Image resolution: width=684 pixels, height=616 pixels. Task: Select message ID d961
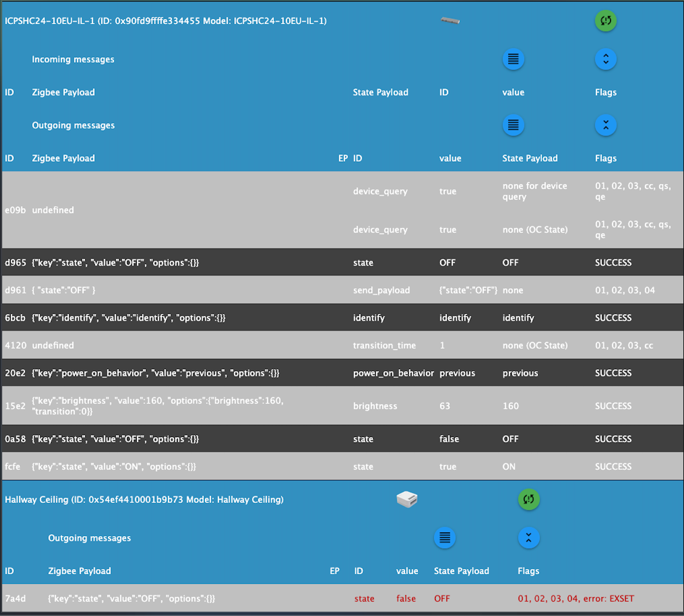coord(15,290)
